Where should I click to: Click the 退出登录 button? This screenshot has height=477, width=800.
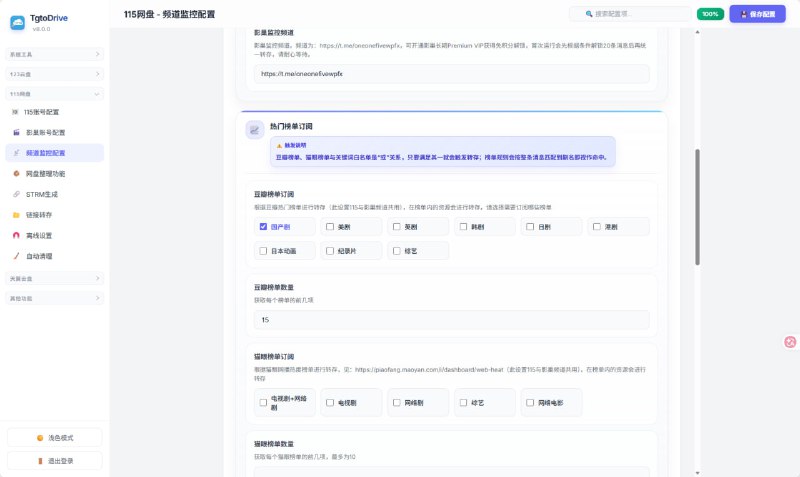pos(55,461)
